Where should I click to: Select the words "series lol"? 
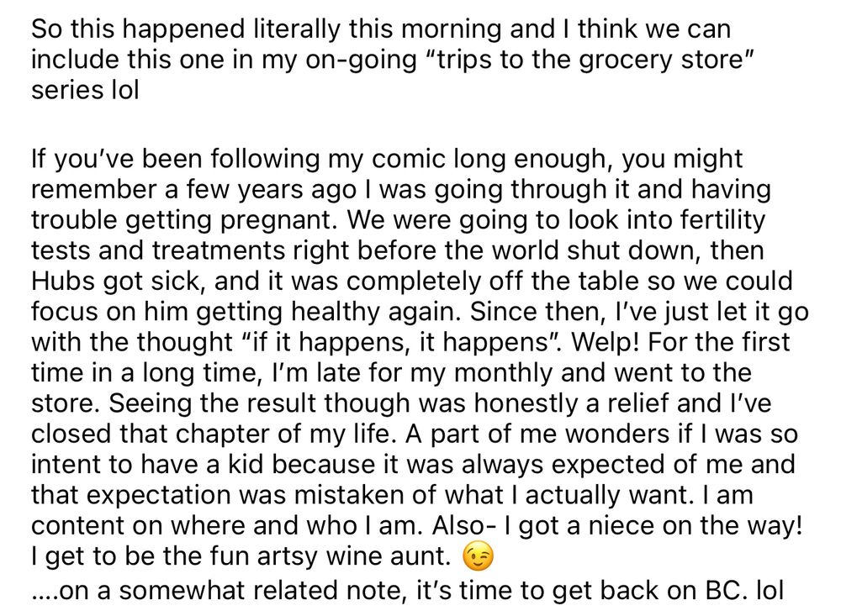pos(85,90)
